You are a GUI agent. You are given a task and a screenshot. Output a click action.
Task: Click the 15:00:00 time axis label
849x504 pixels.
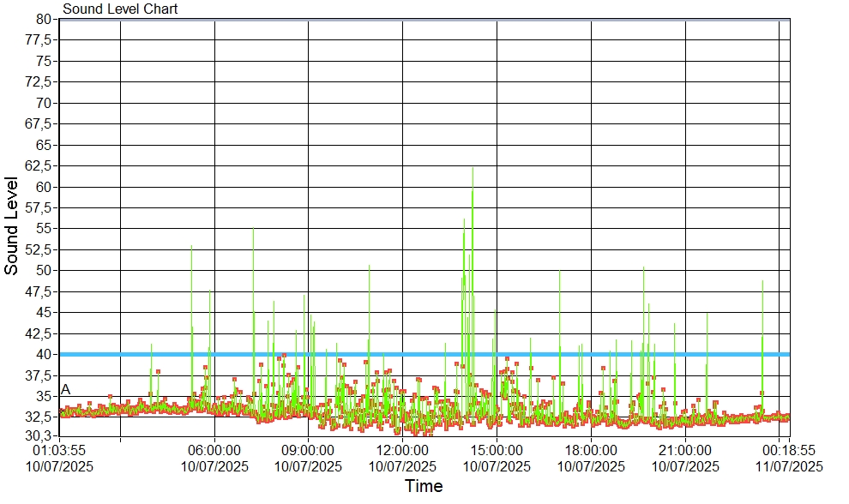click(x=497, y=450)
